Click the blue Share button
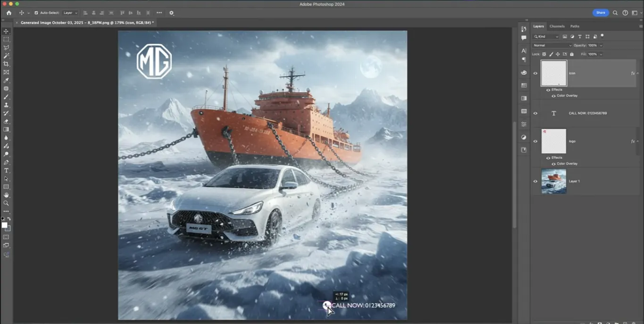 (601, 13)
